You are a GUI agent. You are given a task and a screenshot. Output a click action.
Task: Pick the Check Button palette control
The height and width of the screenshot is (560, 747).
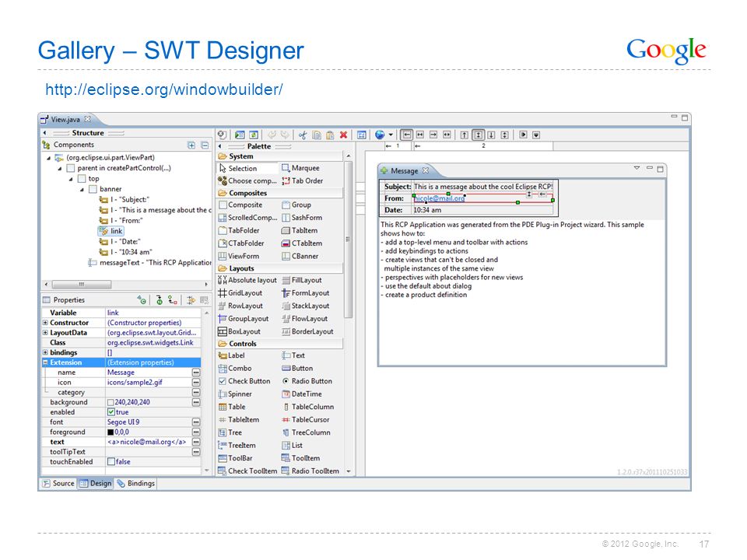pyautogui.click(x=244, y=381)
